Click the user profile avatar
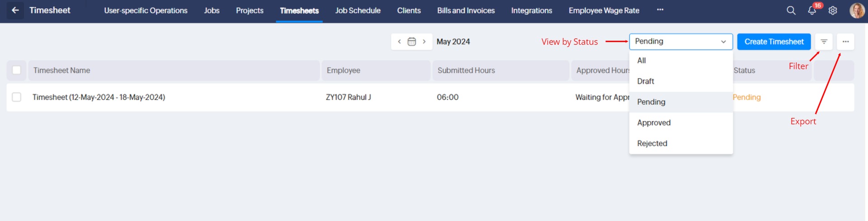Image resolution: width=868 pixels, height=221 pixels. pos(857,10)
